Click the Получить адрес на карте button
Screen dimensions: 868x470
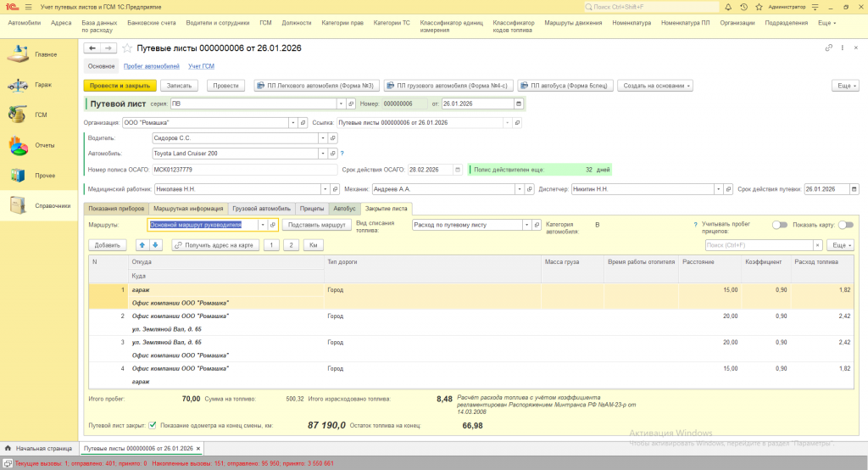tap(214, 245)
